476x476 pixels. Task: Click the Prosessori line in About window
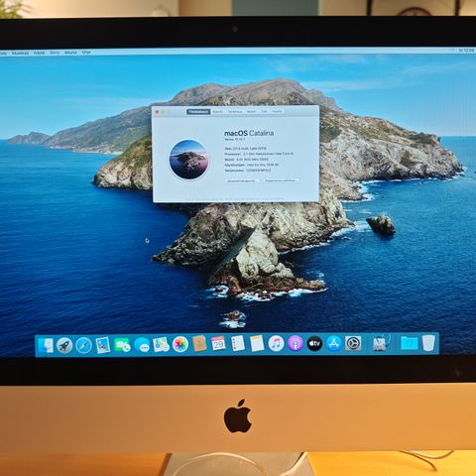coord(259,154)
